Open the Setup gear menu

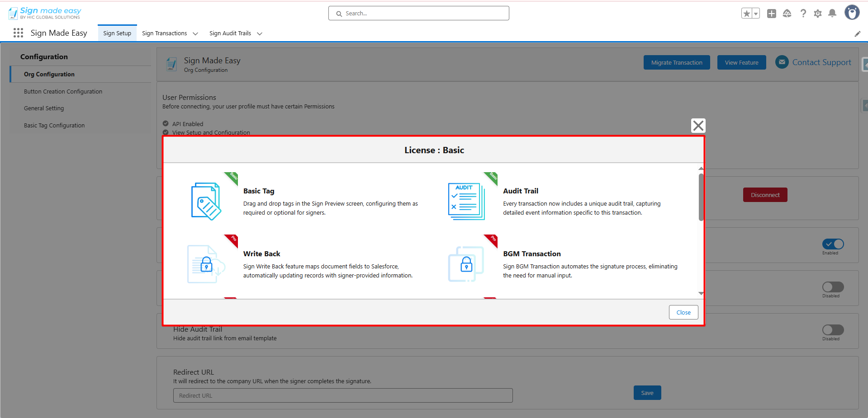(818, 14)
